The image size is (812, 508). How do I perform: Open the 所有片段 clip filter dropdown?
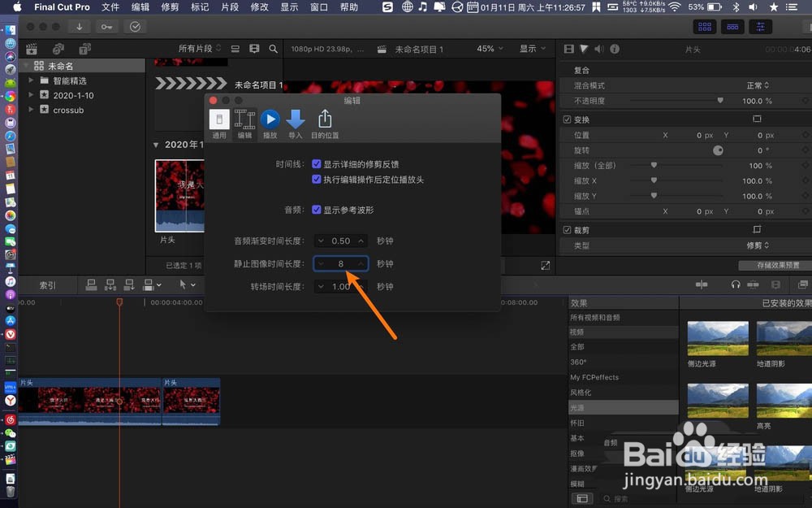pyautogui.click(x=200, y=48)
